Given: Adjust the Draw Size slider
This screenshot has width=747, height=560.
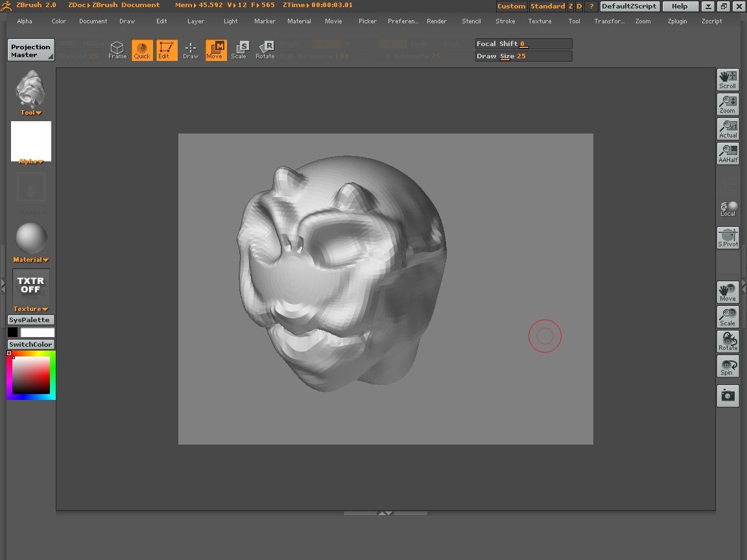Looking at the screenshot, I should 523,56.
